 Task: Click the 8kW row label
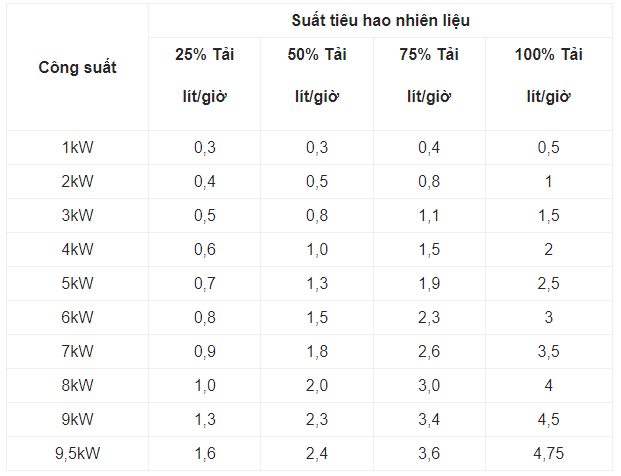click(77, 385)
